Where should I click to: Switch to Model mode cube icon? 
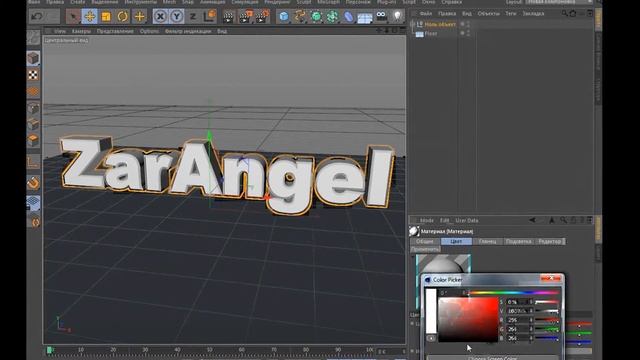[33, 58]
